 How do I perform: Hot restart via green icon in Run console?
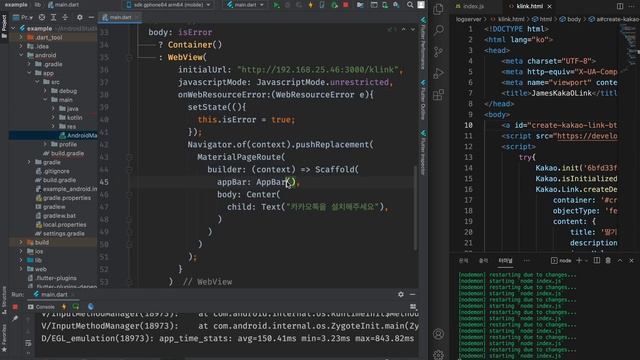click(x=76, y=307)
